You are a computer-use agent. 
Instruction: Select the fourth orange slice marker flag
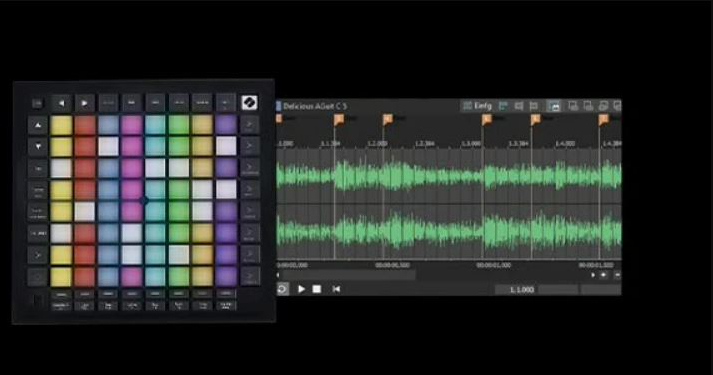pyautogui.click(x=487, y=120)
